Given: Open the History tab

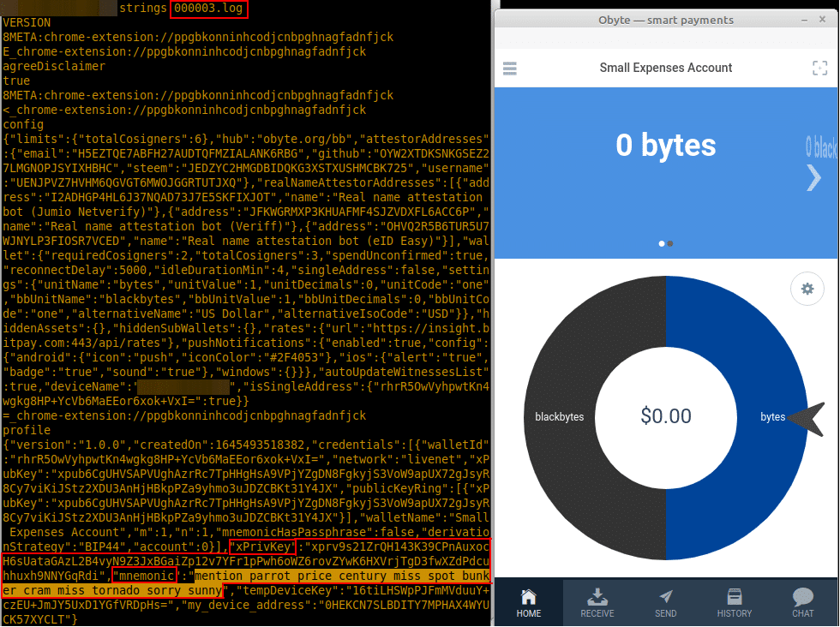Looking at the screenshot, I should tap(735, 603).
